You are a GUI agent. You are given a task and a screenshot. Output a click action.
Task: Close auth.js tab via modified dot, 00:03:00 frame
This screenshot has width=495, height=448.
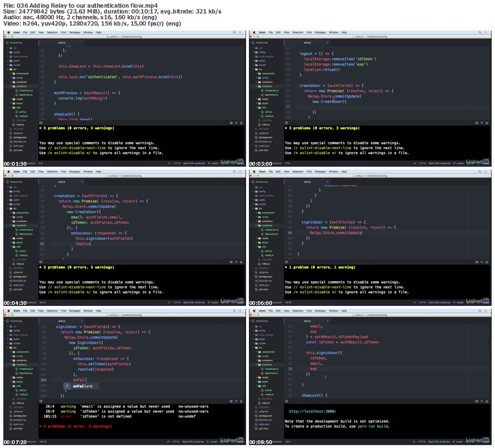click(327, 43)
